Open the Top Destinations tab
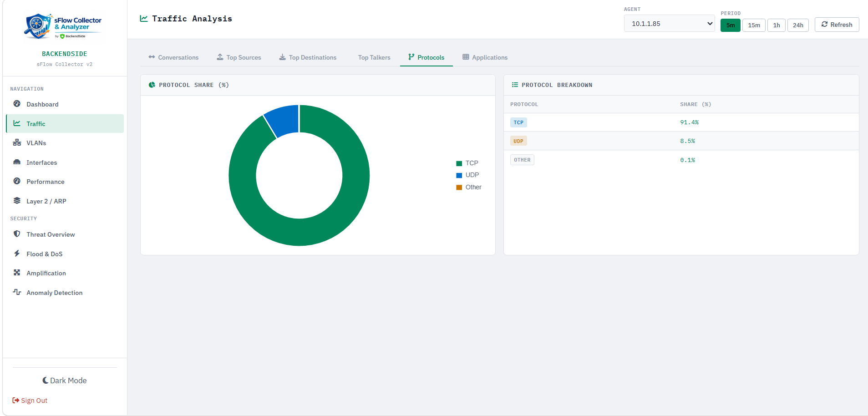The height and width of the screenshot is (416, 868). 308,57
